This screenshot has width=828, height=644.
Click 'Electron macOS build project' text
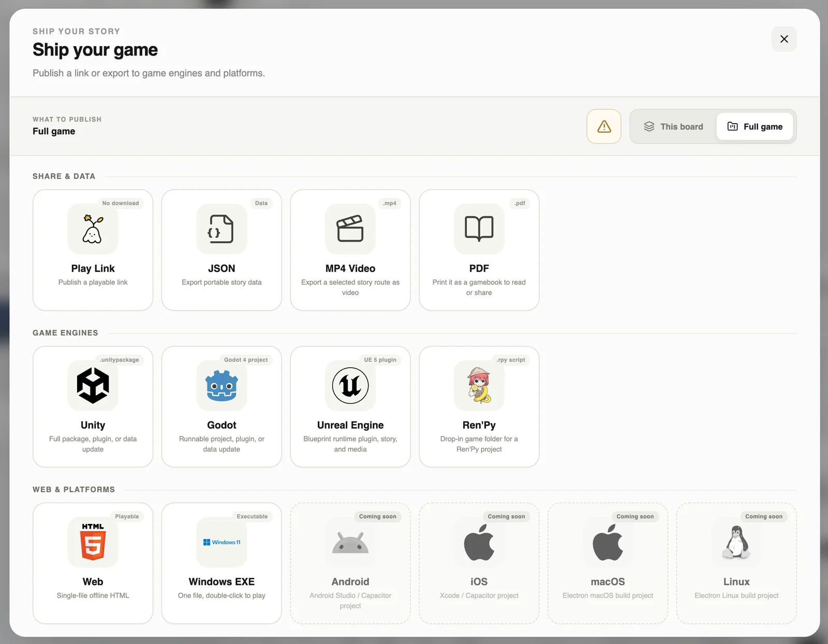[x=608, y=595]
